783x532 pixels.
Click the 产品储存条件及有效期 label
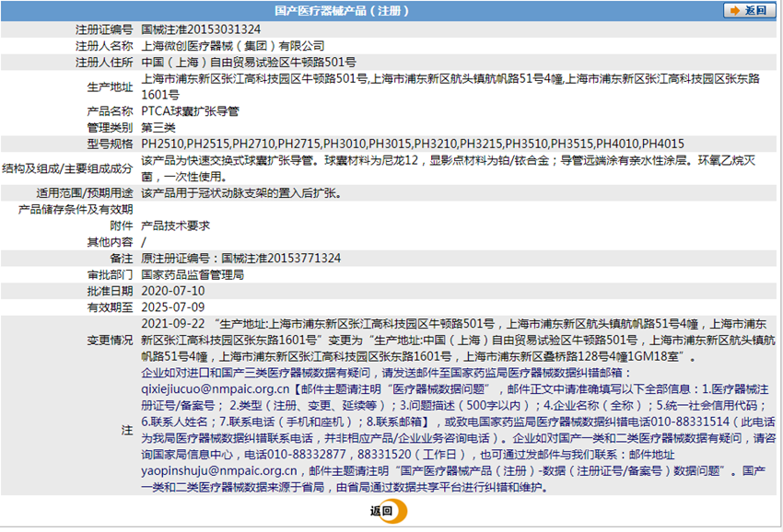click(76, 210)
